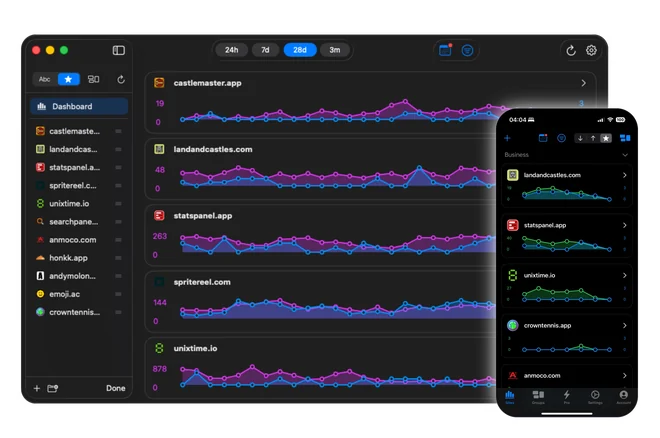
Task: Click the landandcastles.com card icon in main panel
Action: (159, 149)
